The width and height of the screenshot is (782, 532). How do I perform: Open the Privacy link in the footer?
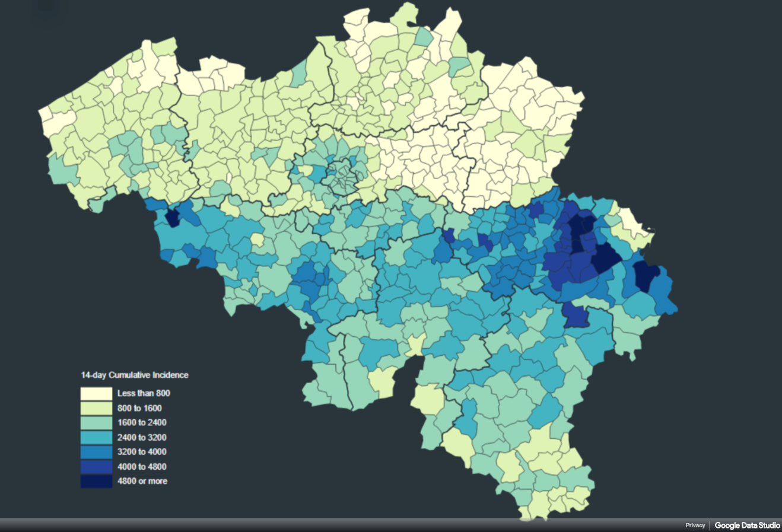coord(695,525)
